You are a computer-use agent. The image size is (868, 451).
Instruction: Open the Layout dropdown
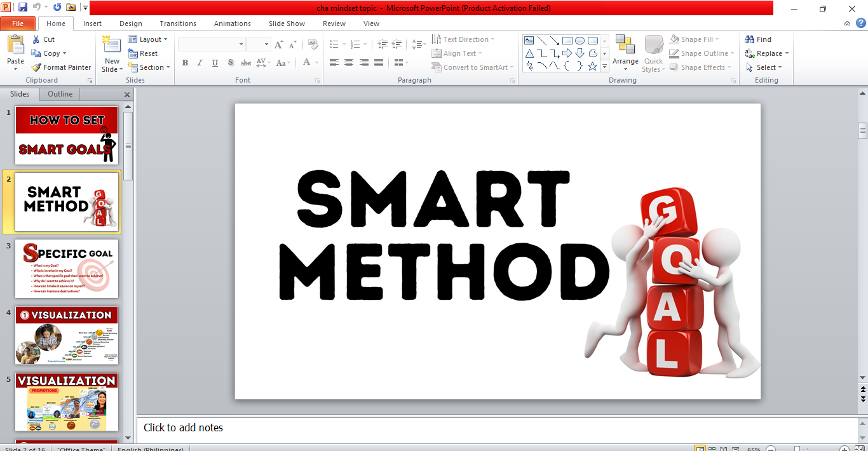(148, 39)
